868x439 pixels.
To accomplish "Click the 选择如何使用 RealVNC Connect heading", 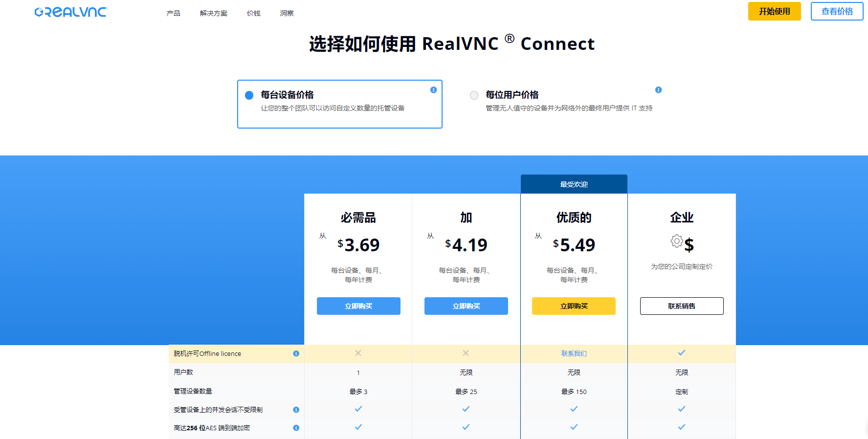I will pyautogui.click(x=452, y=44).
